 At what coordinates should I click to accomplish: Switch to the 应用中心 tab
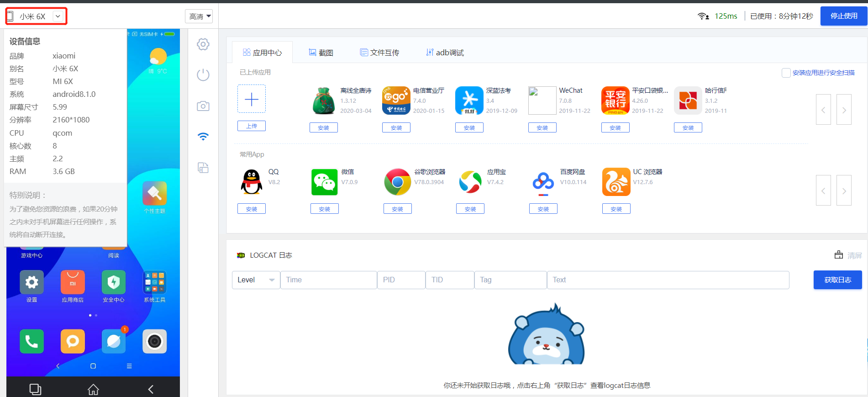263,53
